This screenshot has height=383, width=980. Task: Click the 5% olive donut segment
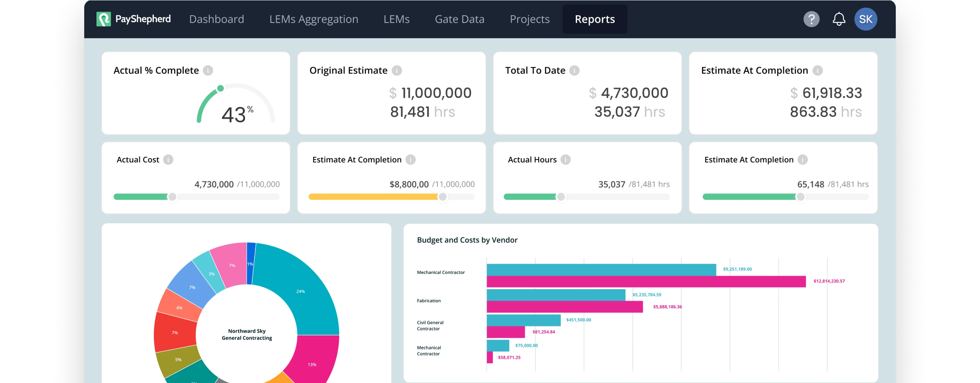click(x=178, y=359)
